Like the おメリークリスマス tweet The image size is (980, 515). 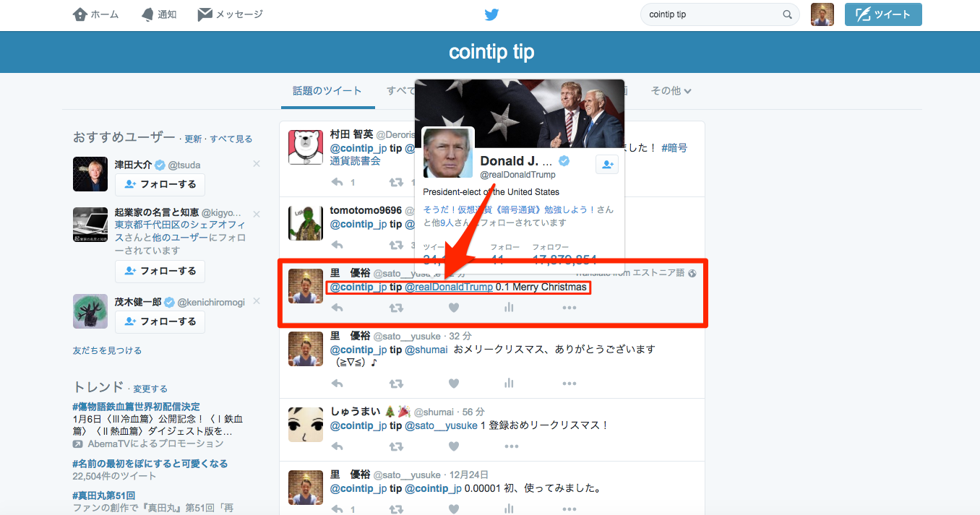[x=454, y=384]
